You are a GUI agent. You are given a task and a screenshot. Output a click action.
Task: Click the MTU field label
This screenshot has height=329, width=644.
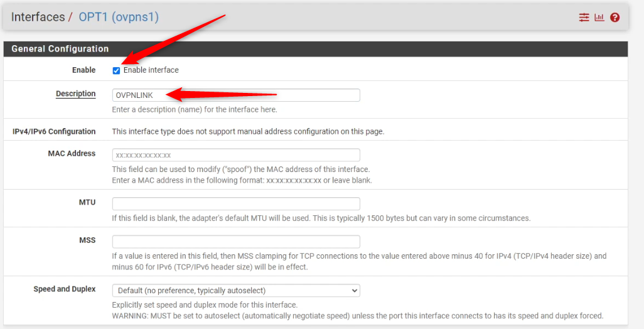87,202
